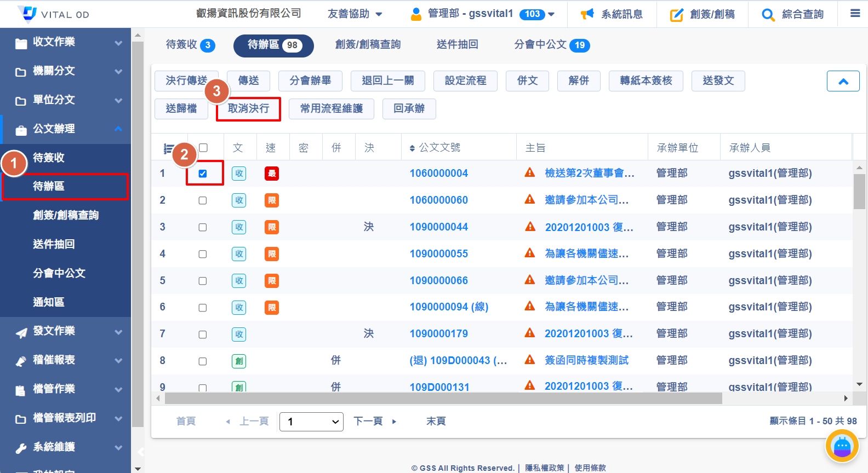Click the 創簽/創稿 edit icon

677,15
